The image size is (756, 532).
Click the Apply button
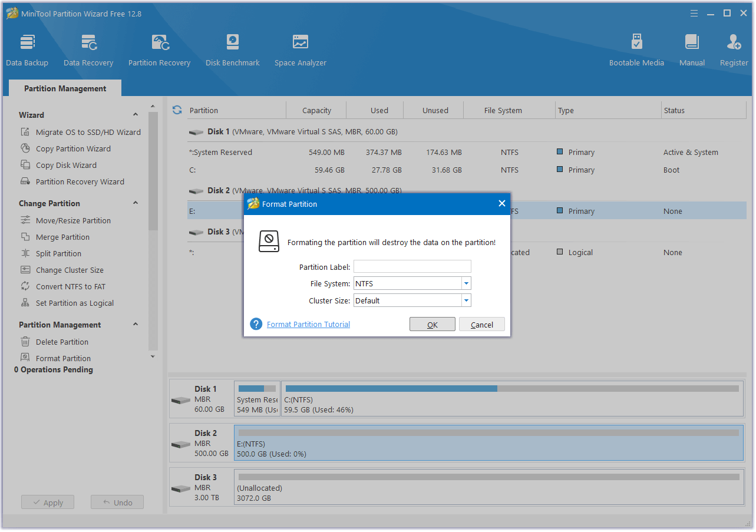(x=47, y=503)
